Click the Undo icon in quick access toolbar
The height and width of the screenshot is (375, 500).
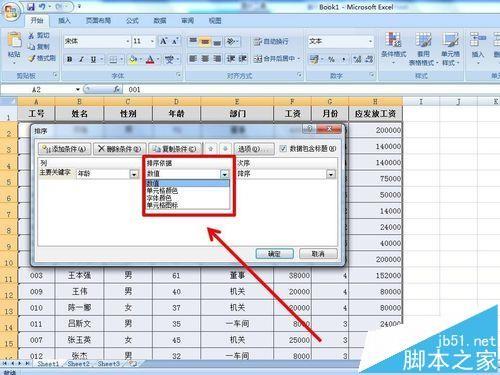(42, 6)
